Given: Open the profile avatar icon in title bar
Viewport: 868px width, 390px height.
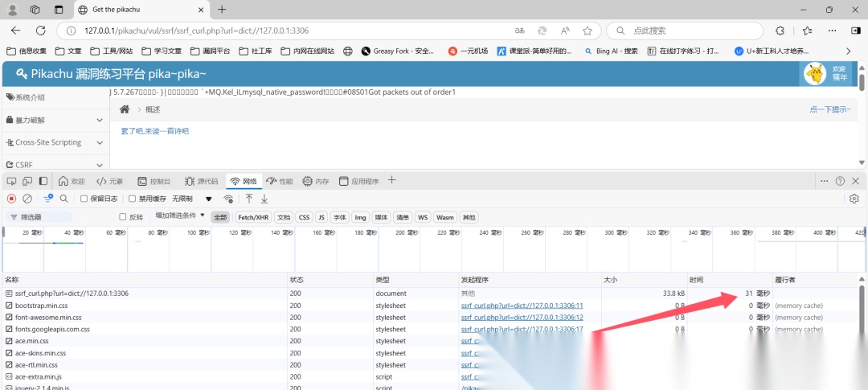Looking at the screenshot, I should 12,10.
